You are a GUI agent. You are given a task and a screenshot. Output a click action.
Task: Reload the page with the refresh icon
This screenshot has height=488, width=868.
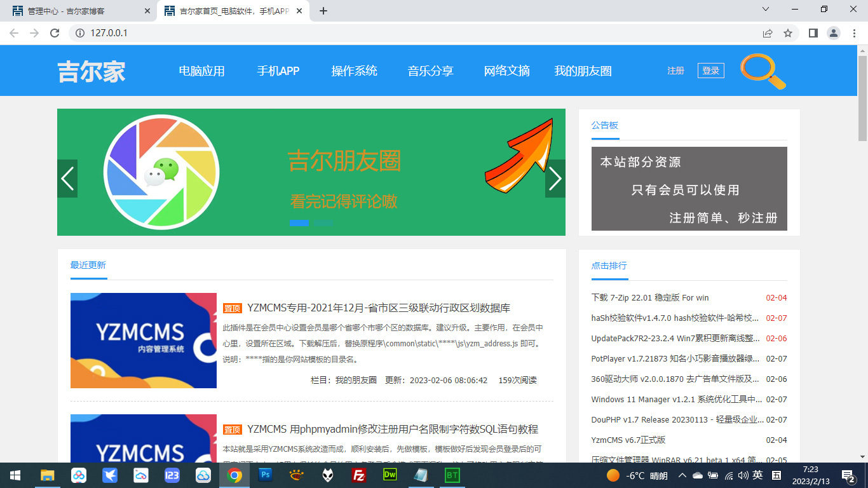coord(55,33)
